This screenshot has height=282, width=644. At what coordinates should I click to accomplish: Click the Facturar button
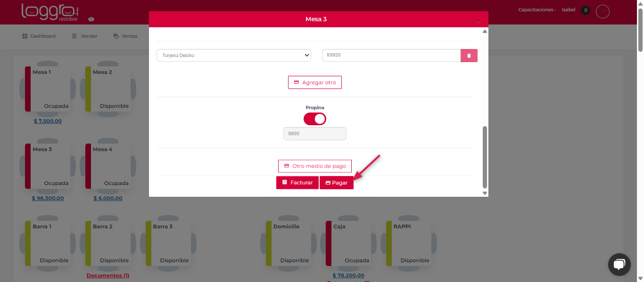297,183
